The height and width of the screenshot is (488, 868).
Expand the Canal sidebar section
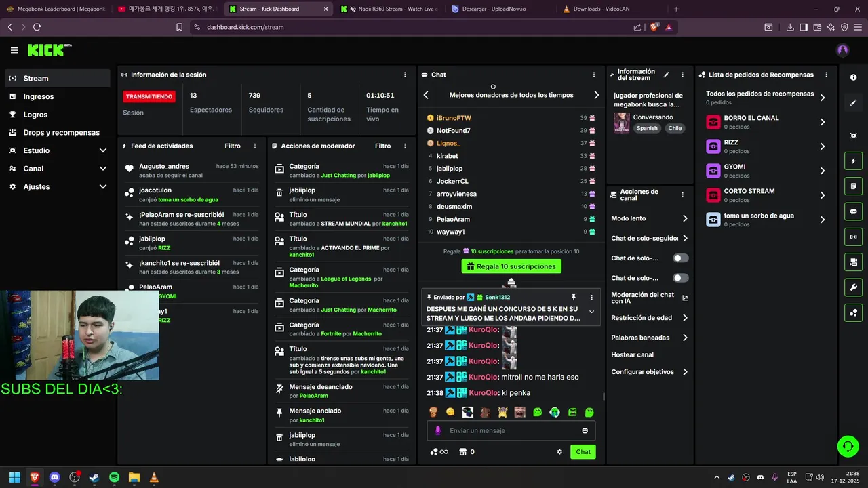point(58,169)
